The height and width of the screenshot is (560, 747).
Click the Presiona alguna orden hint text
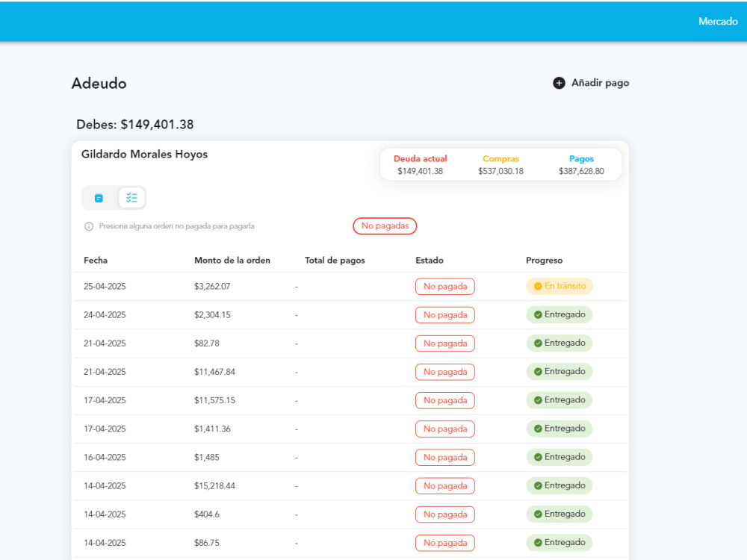pos(177,226)
